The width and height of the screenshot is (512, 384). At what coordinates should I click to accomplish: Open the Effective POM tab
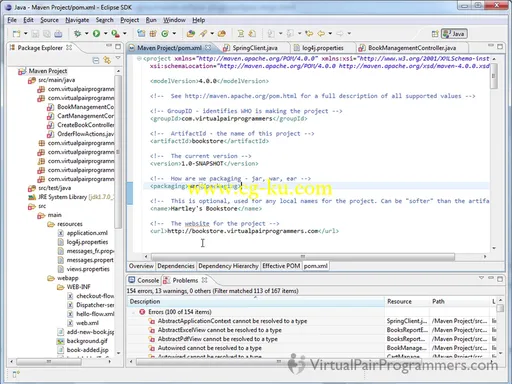281,266
